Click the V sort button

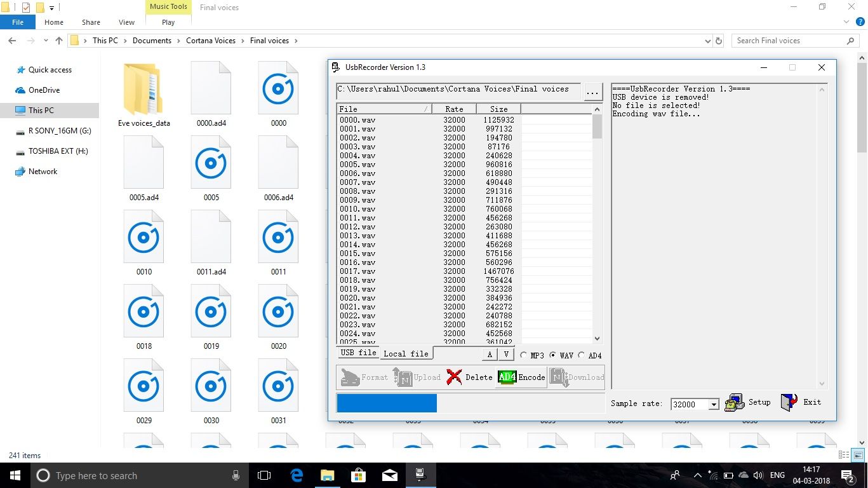[x=505, y=354]
